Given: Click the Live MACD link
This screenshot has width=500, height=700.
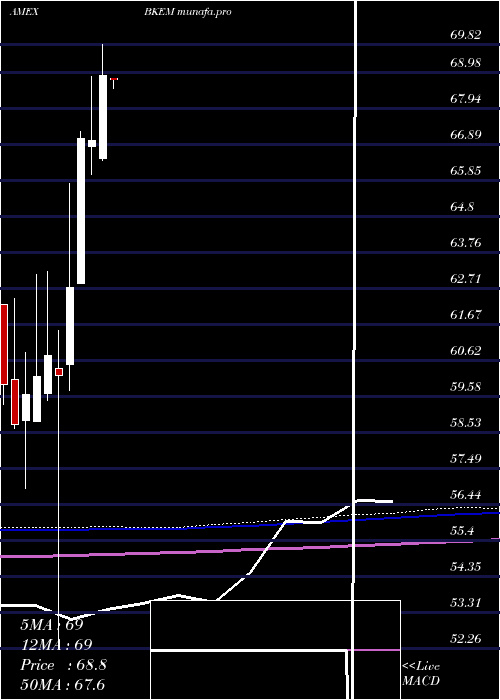Looking at the screenshot, I should [421, 673].
